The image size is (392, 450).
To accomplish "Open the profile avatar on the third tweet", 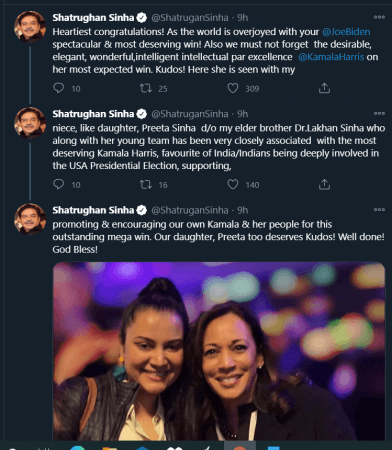I will pos(30,219).
